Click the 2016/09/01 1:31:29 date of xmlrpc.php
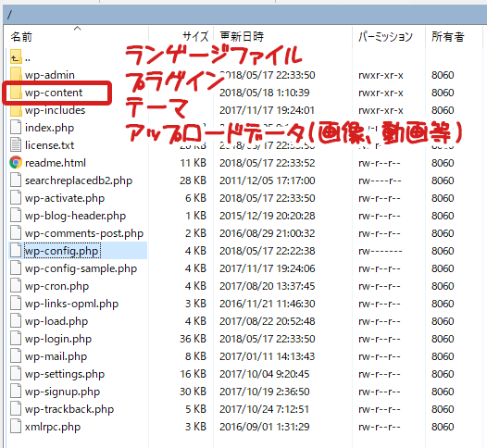Screen dimensions: 487x448 264,427
